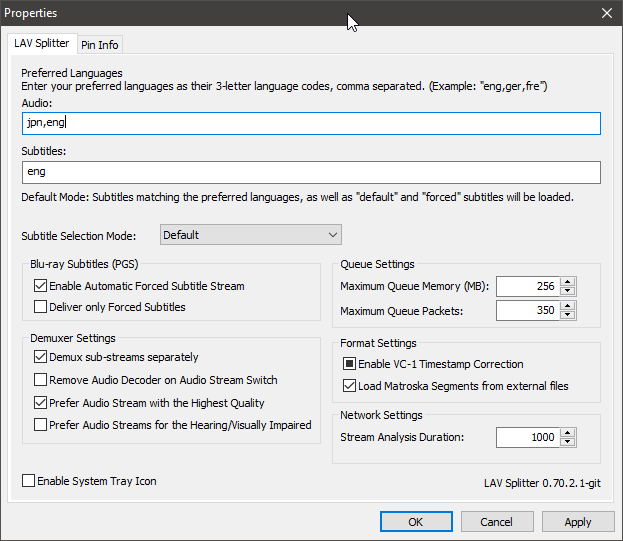This screenshot has height=541, width=623.
Task: Open the Subtitle Selection Mode dropdown
Action: pos(250,235)
